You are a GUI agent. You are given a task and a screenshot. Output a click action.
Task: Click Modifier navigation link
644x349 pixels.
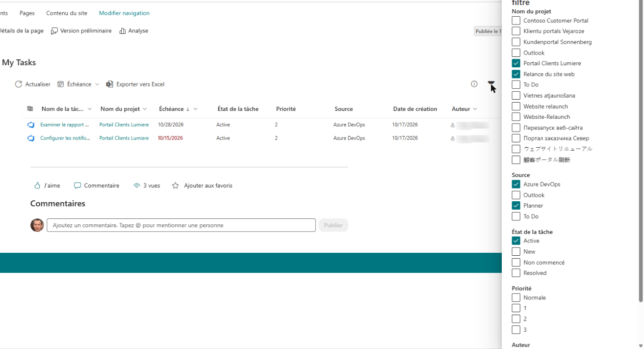click(x=124, y=13)
